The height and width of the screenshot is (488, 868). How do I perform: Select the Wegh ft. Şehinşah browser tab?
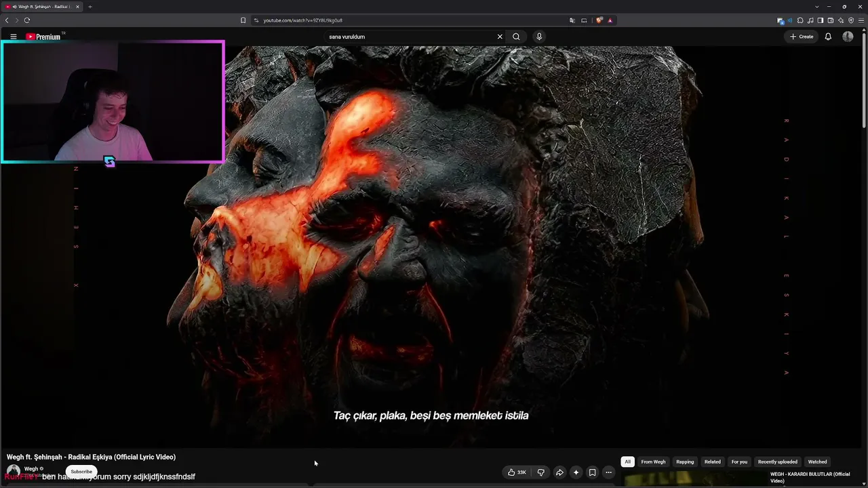[42, 7]
